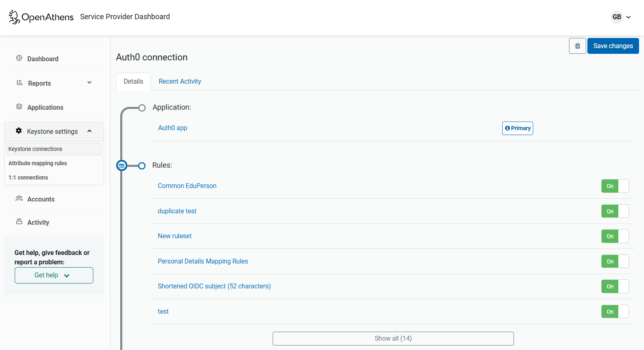
Task: Open the test rule link
Action: point(163,311)
